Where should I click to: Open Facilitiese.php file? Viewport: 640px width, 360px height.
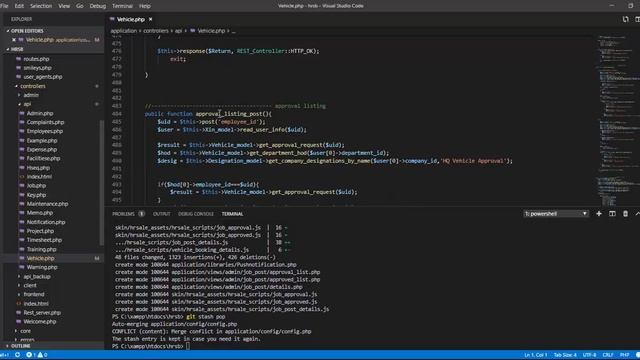point(43,158)
